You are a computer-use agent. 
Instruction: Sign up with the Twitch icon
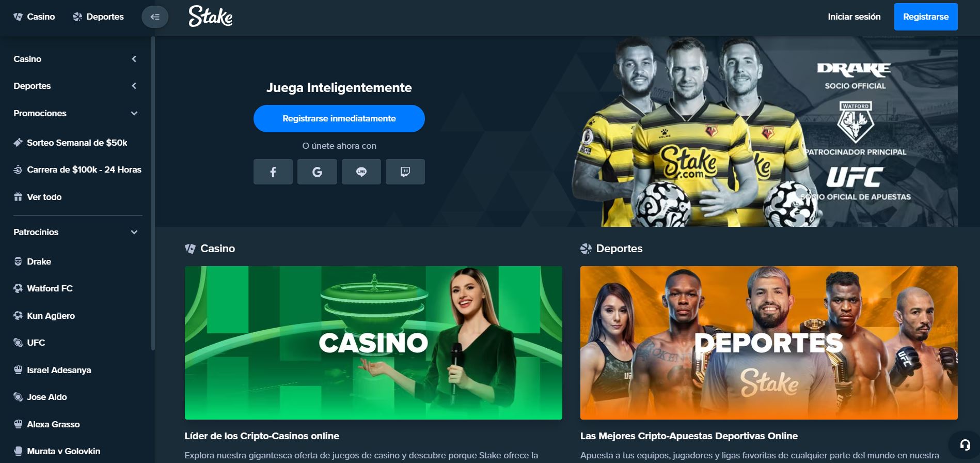pos(405,172)
